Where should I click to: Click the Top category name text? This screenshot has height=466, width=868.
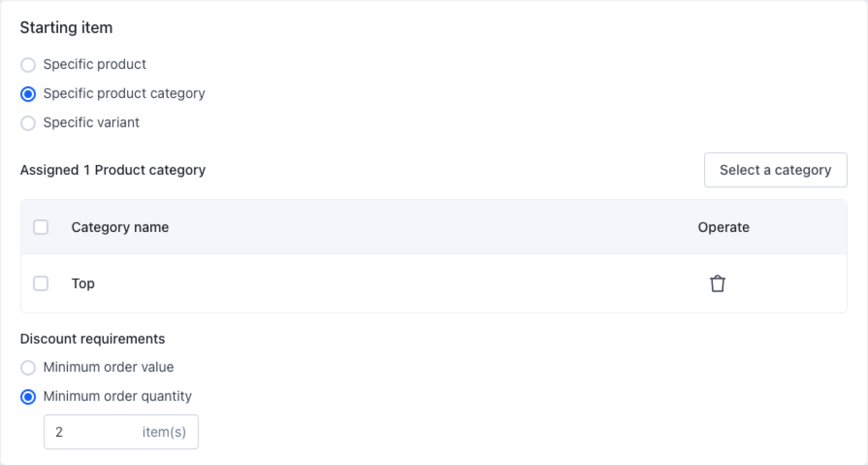pyautogui.click(x=83, y=284)
